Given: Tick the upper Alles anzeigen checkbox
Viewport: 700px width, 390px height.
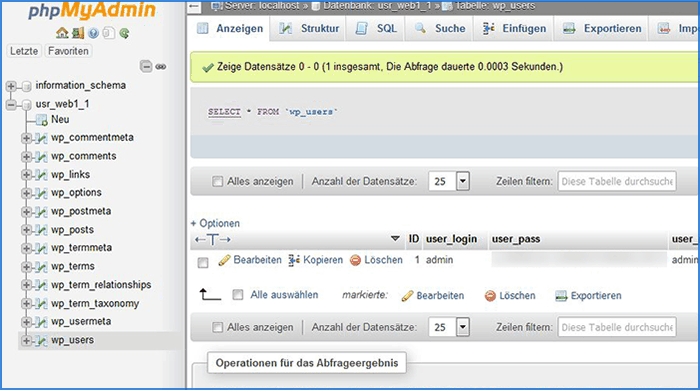Looking at the screenshot, I should pos(217,181).
